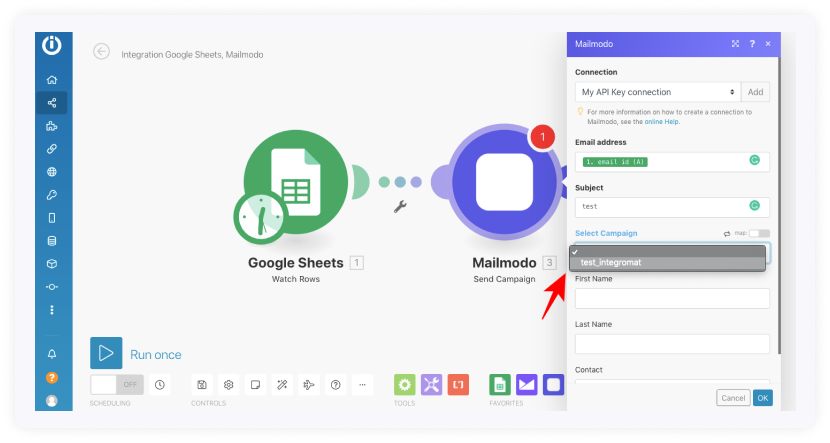Open the Integromat home logo
The image size is (830, 443).
tap(51, 45)
